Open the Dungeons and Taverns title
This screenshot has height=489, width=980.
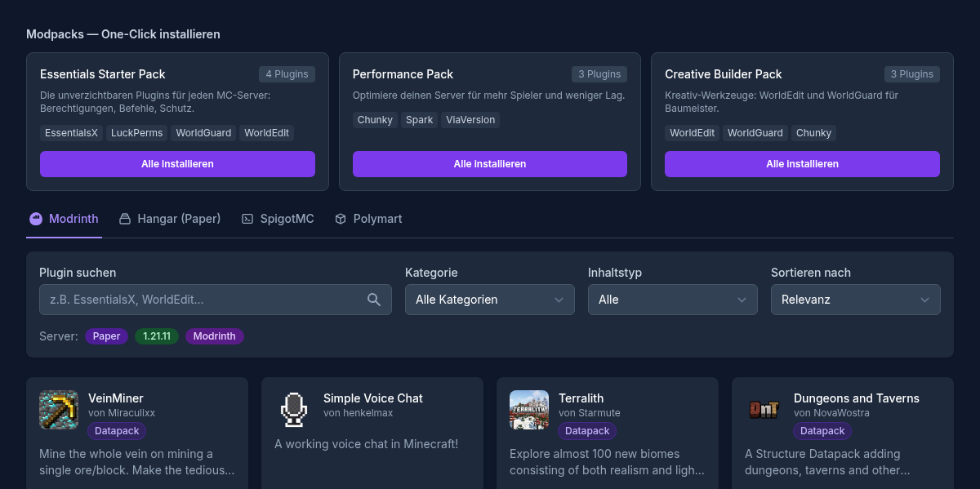click(857, 398)
